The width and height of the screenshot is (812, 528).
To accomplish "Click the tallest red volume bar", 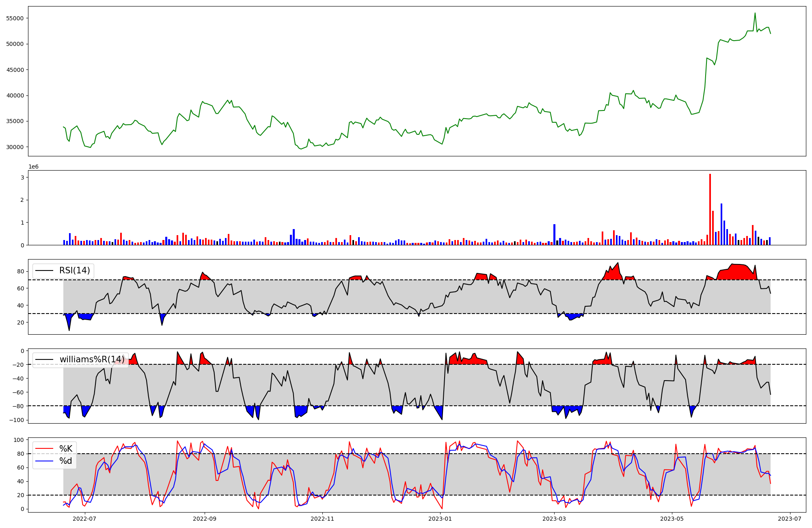I will pyautogui.click(x=710, y=209).
